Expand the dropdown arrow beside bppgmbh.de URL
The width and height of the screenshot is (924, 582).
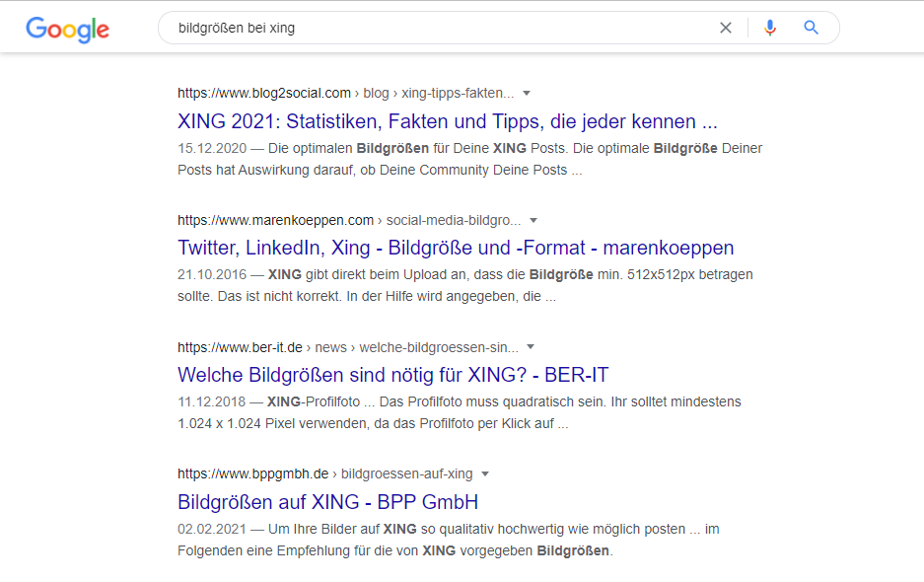(485, 474)
